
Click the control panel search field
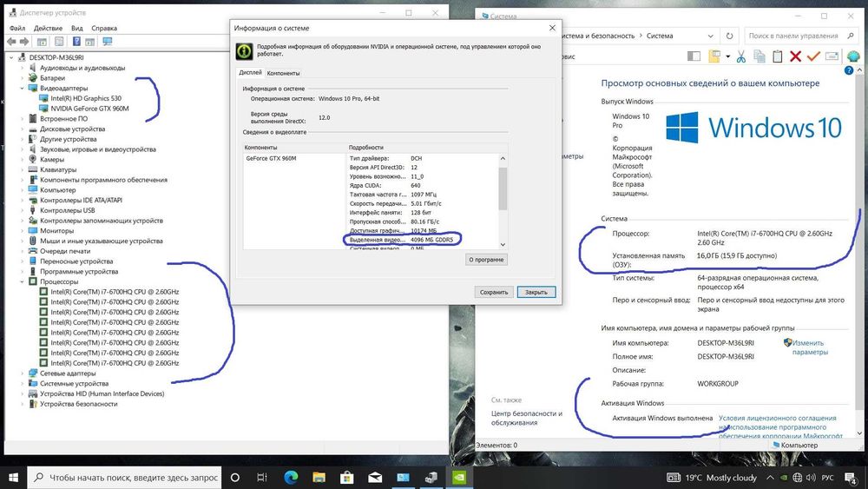[x=800, y=36]
